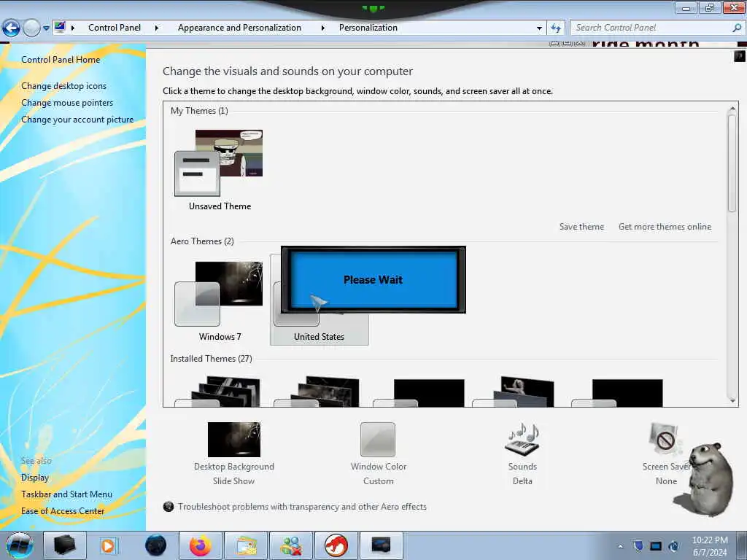747x560 pixels.
Task: Open Screen Saver settings icon
Action: pyautogui.click(x=664, y=440)
